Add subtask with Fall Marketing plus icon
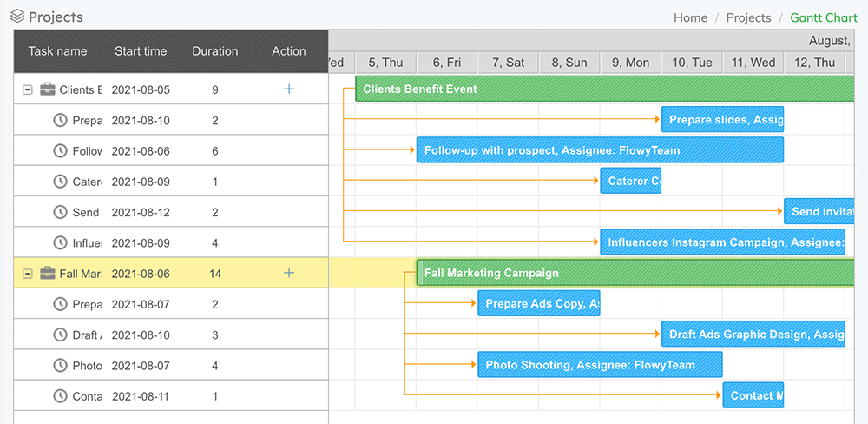This screenshot has width=868, height=424. tap(289, 274)
